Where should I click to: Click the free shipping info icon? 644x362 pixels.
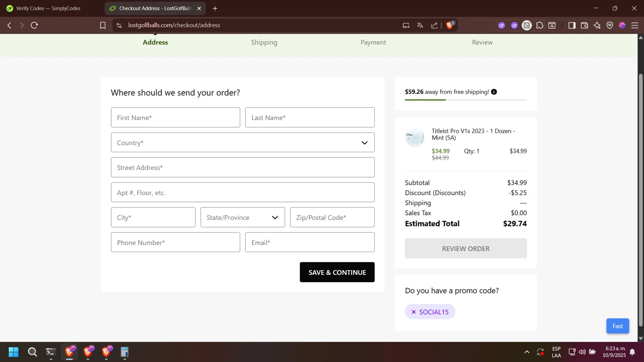(494, 92)
